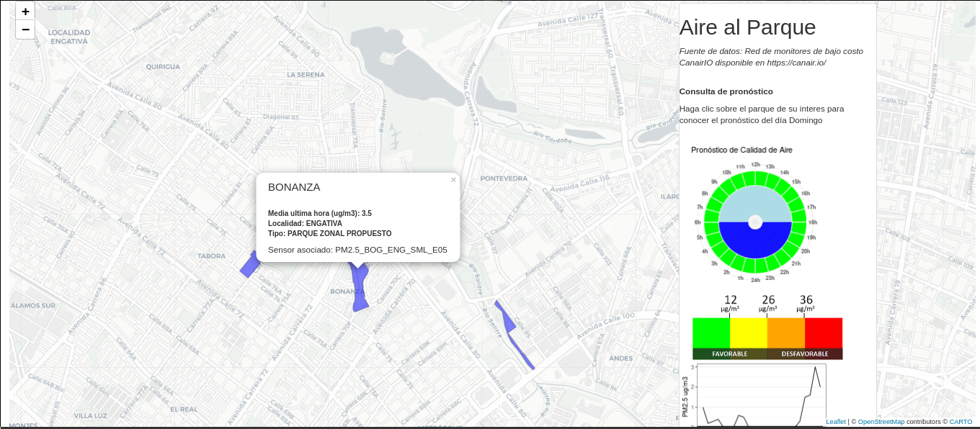Click the light blue upper half of forecast clock
980x429 pixels.
(755, 202)
